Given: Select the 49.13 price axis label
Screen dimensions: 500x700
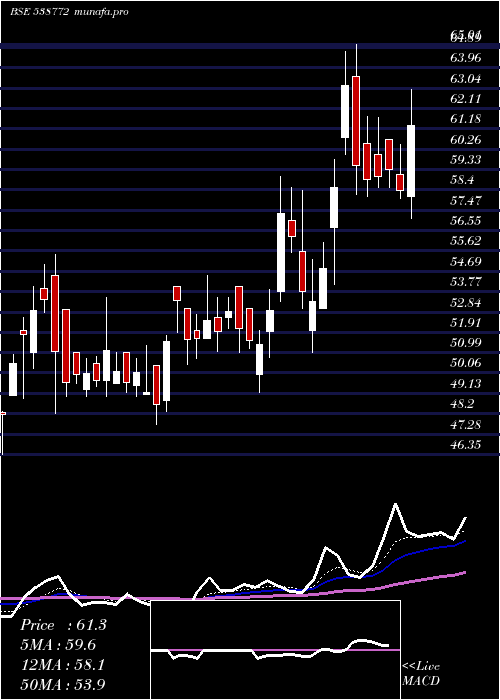Looking at the screenshot, I should click(466, 383).
